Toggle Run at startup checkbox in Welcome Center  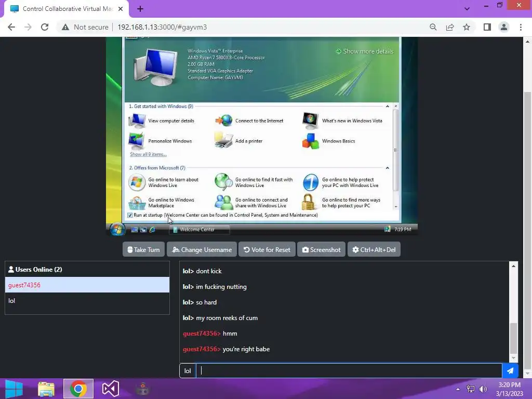coord(129,215)
